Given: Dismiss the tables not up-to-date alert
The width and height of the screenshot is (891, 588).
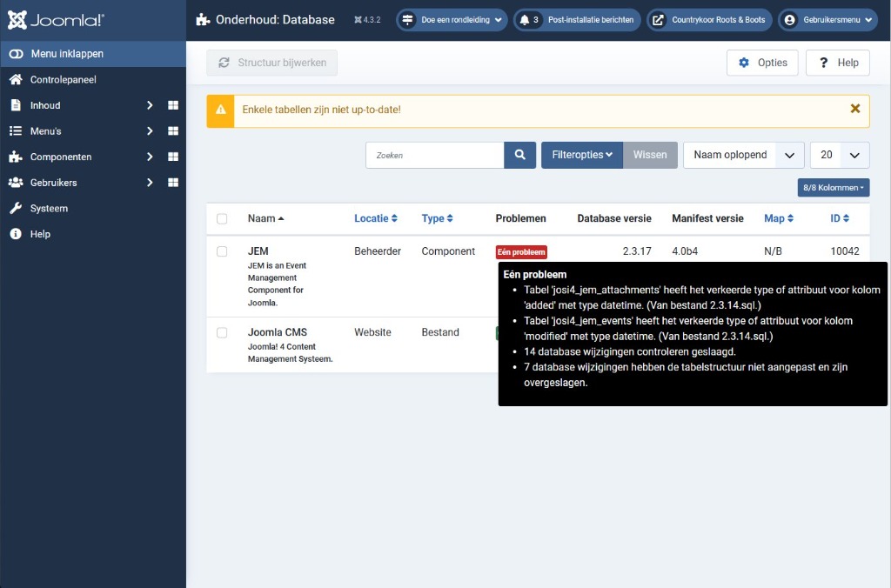Looking at the screenshot, I should (x=854, y=109).
